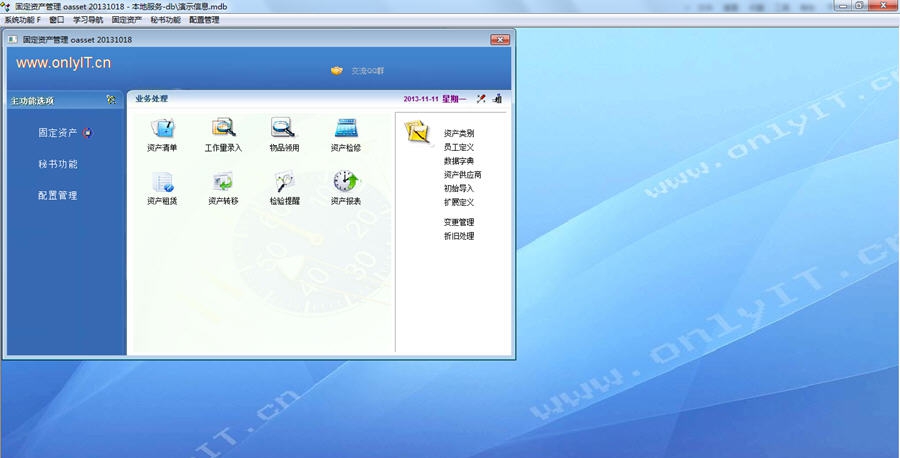Image resolution: width=900 pixels, height=458 pixels.
Task: Click the 交流QQ群 link
Action: click(x=367, y=71)
